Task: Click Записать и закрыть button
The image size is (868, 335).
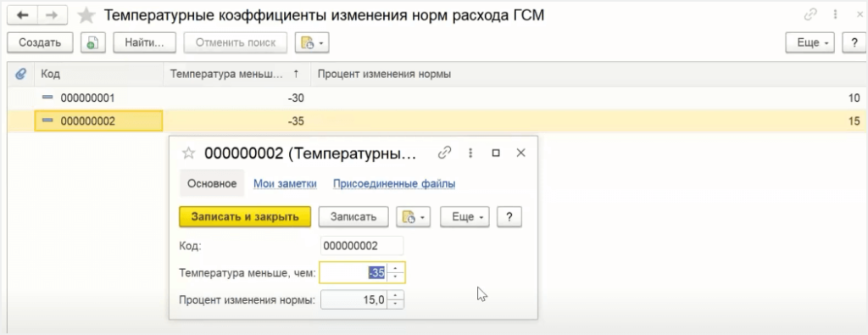Action: point(245,217)
